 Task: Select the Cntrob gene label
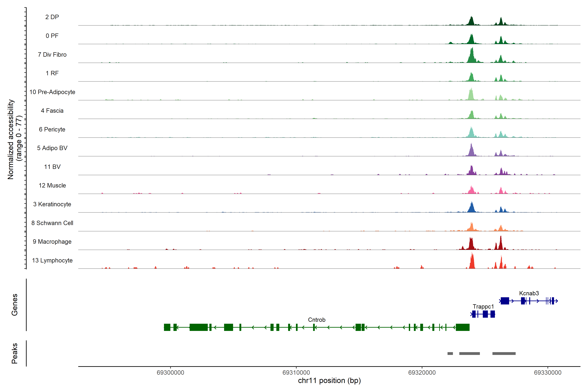click(317, 320)
